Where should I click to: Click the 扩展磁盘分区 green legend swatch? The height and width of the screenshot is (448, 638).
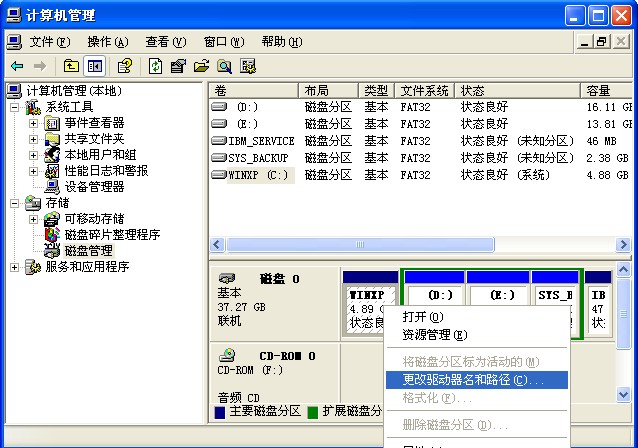313,412
